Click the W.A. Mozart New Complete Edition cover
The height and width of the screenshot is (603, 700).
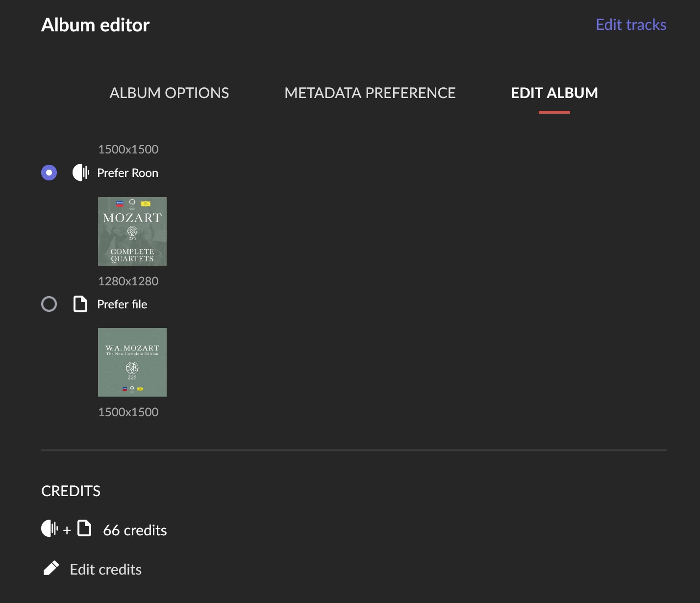pyautogui.click(x=132, y=362)
